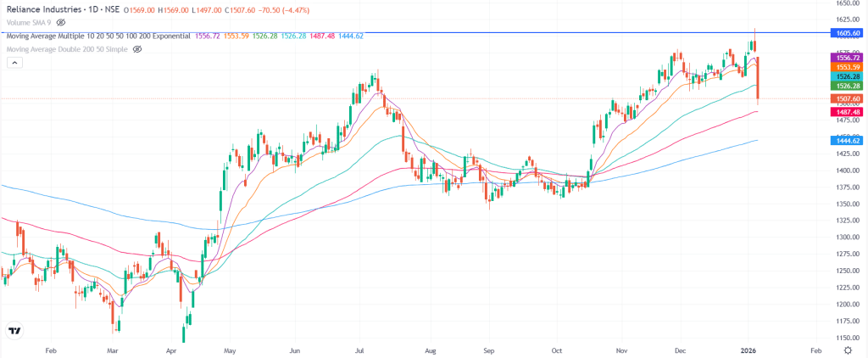868x358 pixels.
Task: Select the Volume SMA 9 legend label
Action: pos(28,23)
